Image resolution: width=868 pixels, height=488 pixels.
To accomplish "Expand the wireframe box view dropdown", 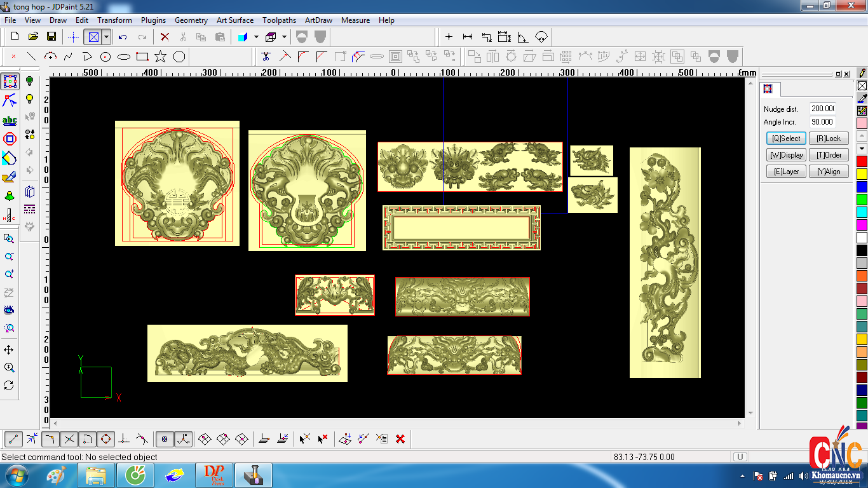I will [x=284, y=37].
